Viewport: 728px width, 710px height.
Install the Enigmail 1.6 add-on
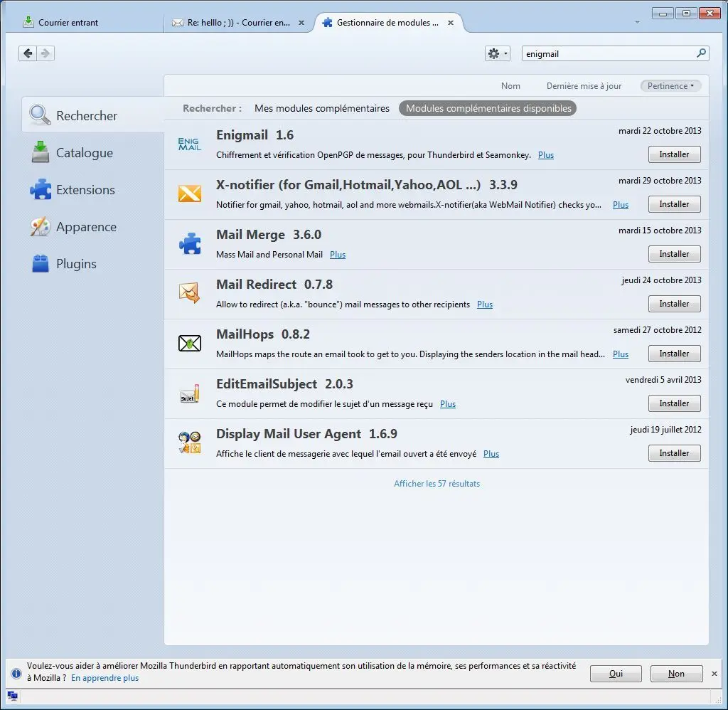674,154
